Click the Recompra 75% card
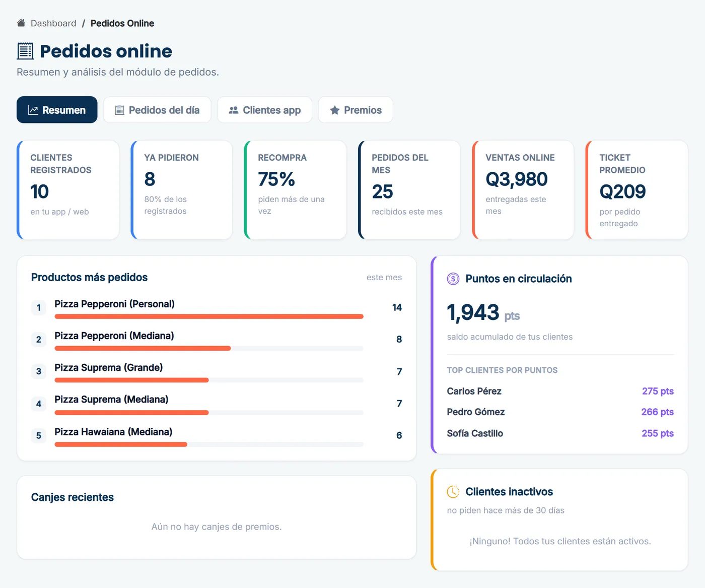This screenshot has height=588, width=705. pos(296,189)
